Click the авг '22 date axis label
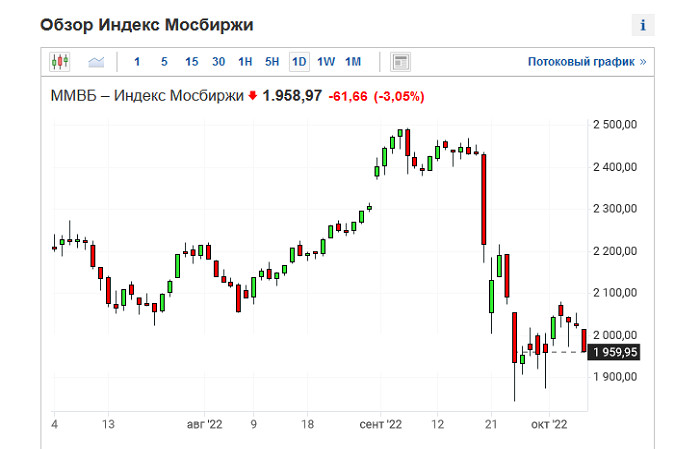The width and height of the screenshot is (675, 449). click(204, 425)
